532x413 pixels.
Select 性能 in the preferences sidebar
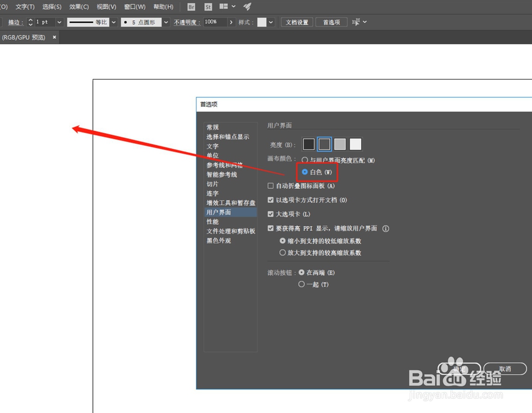click(213, 221)
